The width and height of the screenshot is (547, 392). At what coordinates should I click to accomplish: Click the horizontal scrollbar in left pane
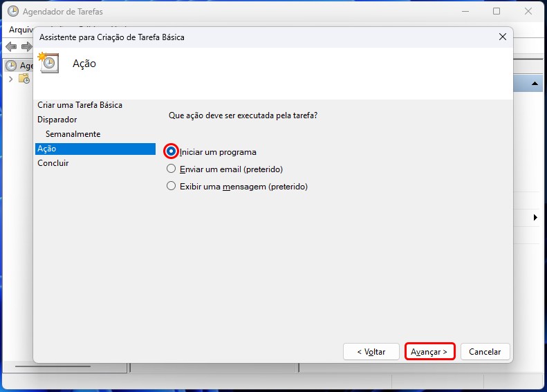(62, 365)
